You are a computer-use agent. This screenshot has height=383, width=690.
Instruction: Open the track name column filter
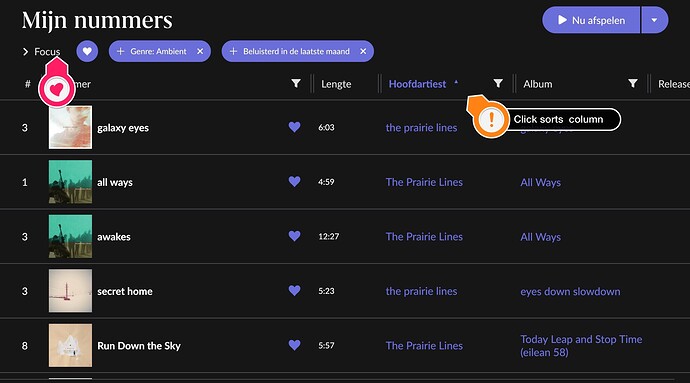296,83
